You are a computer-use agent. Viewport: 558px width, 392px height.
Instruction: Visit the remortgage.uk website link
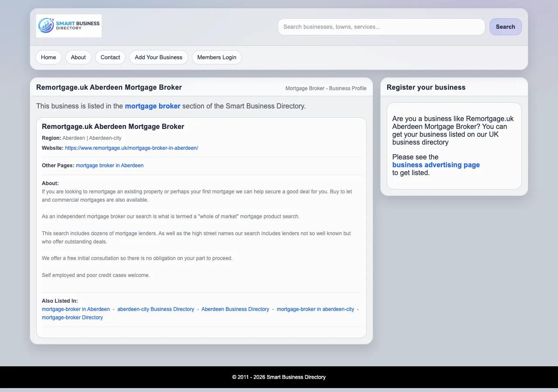132,148
